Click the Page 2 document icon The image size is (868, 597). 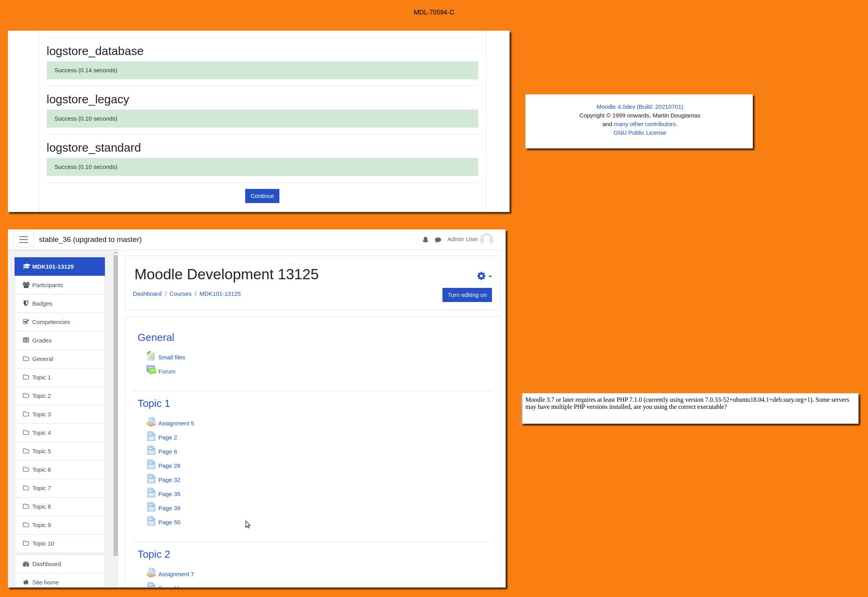click(151, 436)
